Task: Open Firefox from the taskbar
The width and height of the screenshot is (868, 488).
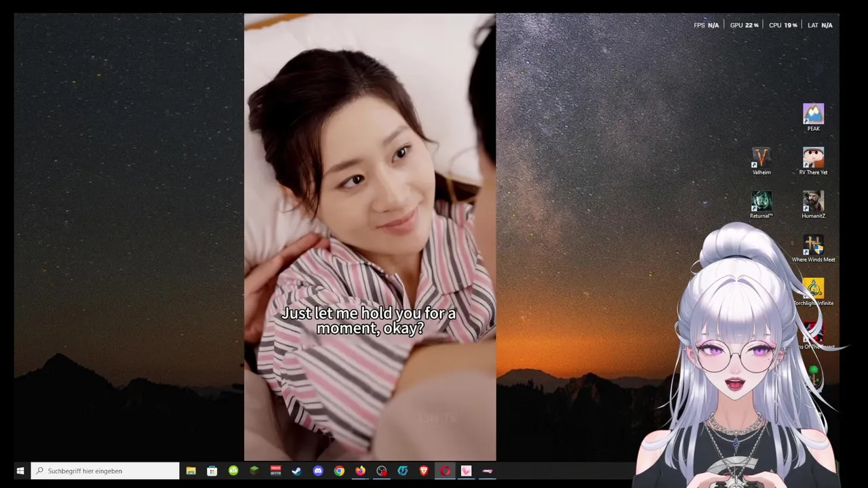Action: coord(360,470)
